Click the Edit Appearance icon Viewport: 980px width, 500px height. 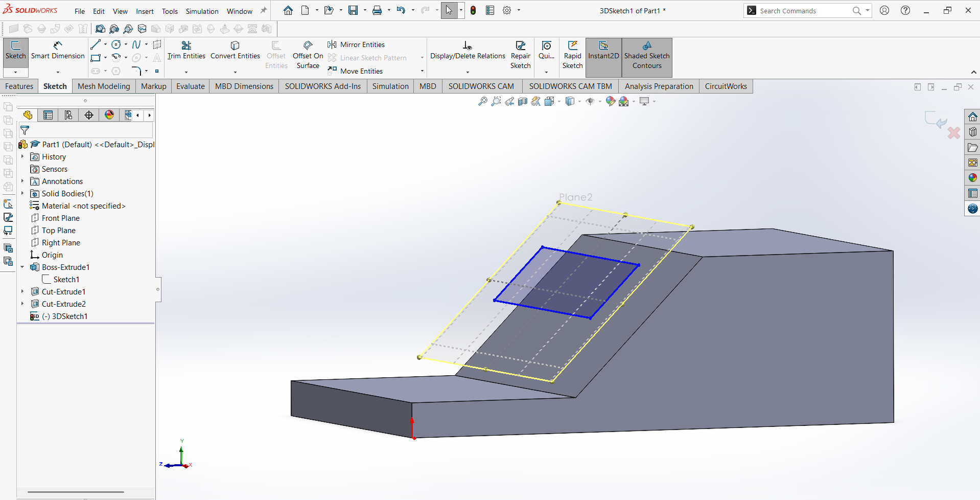tap(610, 101)
